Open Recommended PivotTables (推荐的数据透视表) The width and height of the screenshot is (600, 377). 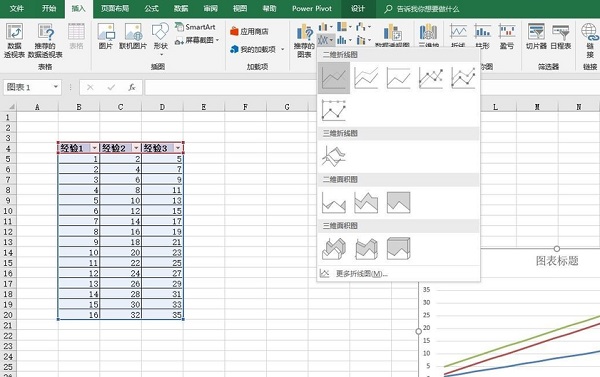45,32
